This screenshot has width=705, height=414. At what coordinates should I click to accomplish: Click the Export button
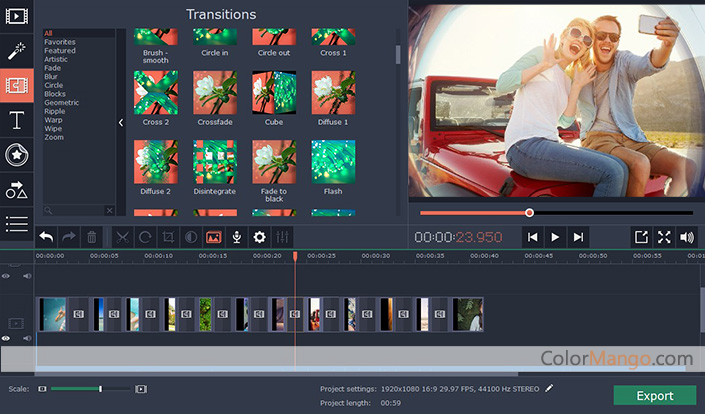click(x=655, y=396)
